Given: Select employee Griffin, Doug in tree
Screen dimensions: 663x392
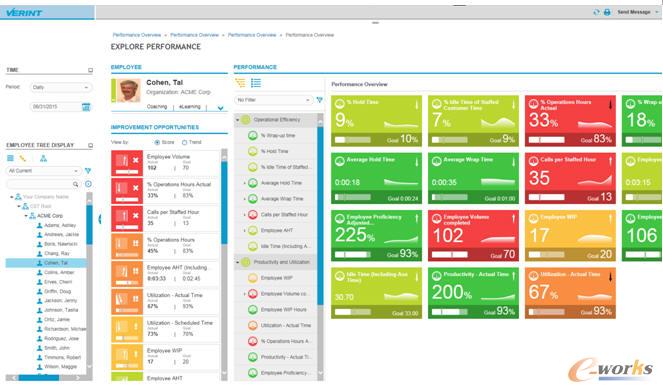Looking at the screenshot, I should point(58,291).
